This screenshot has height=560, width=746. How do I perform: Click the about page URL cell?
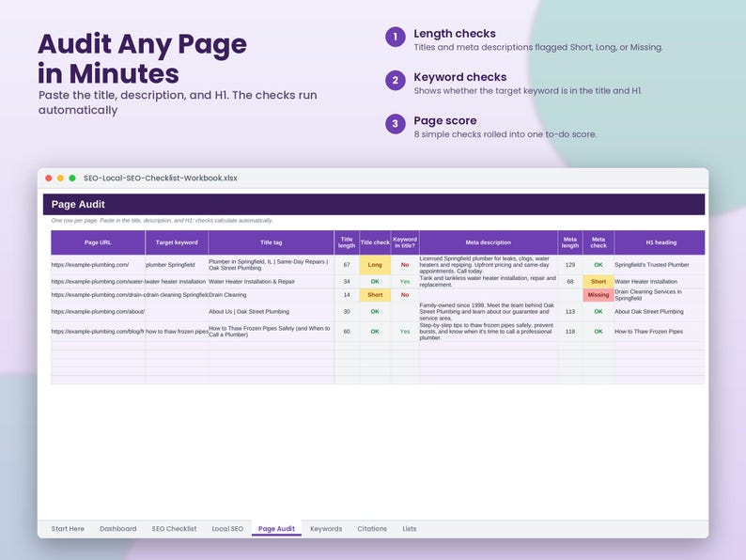tap(98, 312)
